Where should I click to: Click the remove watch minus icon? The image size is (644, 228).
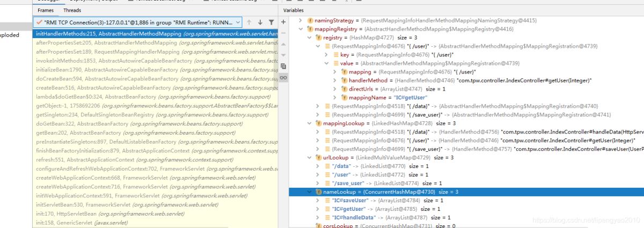[283, 33]
